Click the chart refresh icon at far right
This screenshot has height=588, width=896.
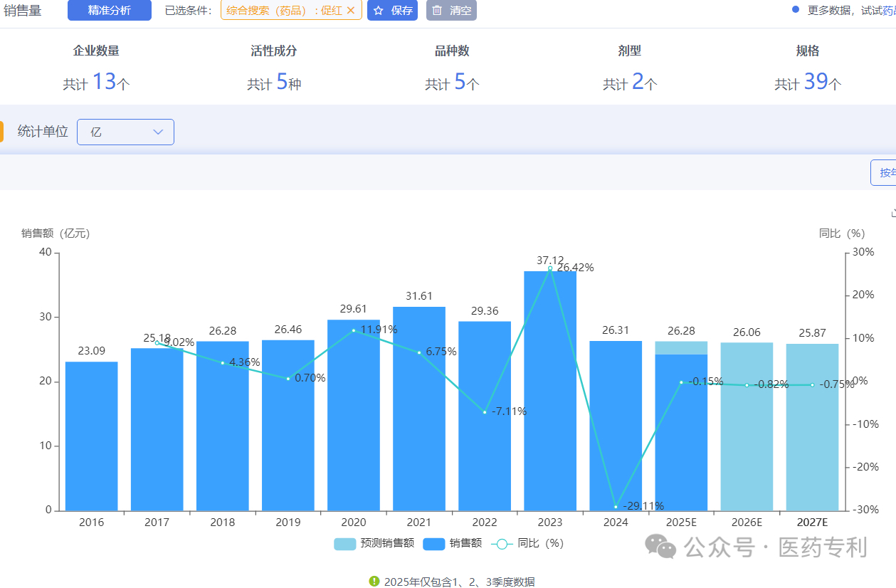pos(892,213)
